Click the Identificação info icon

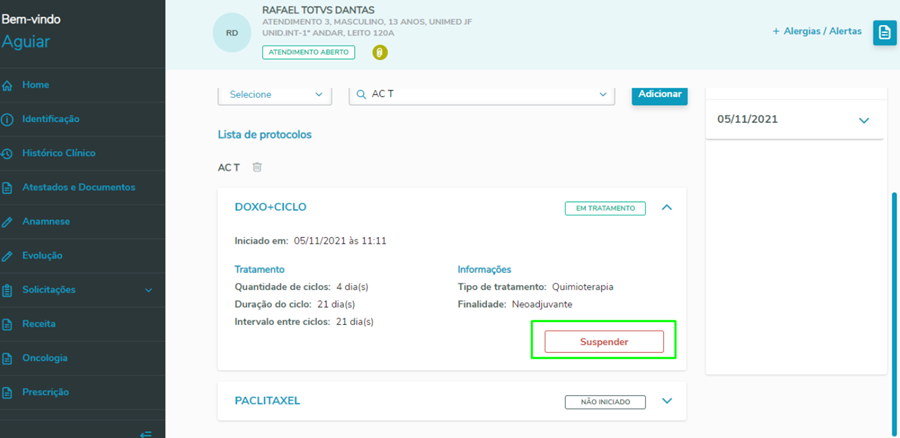(7, 120)
